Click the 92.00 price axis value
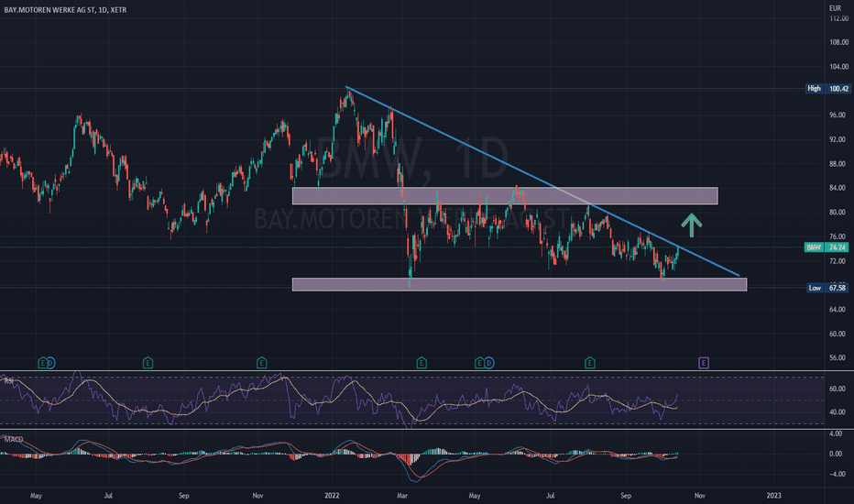The height and width of the screenshot is (504, 854). click(x=838, y=139)
